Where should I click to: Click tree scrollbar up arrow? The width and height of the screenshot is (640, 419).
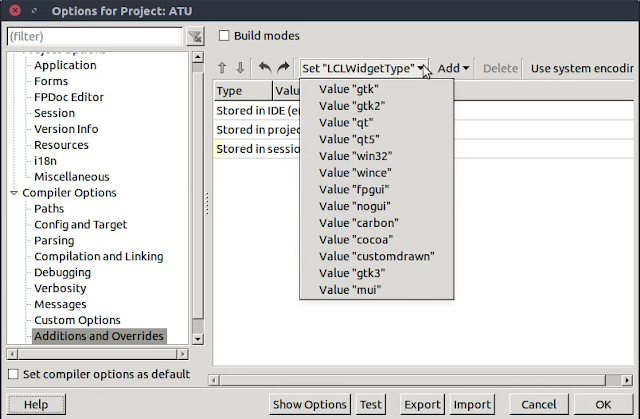pyautogui.click(x=198, y=57)
